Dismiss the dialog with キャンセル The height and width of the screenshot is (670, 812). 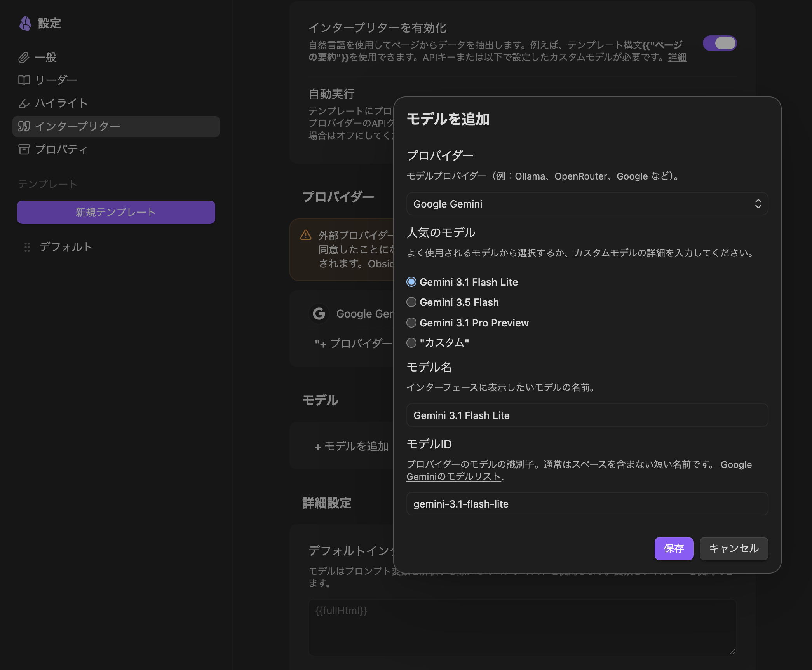coord(734,549)
